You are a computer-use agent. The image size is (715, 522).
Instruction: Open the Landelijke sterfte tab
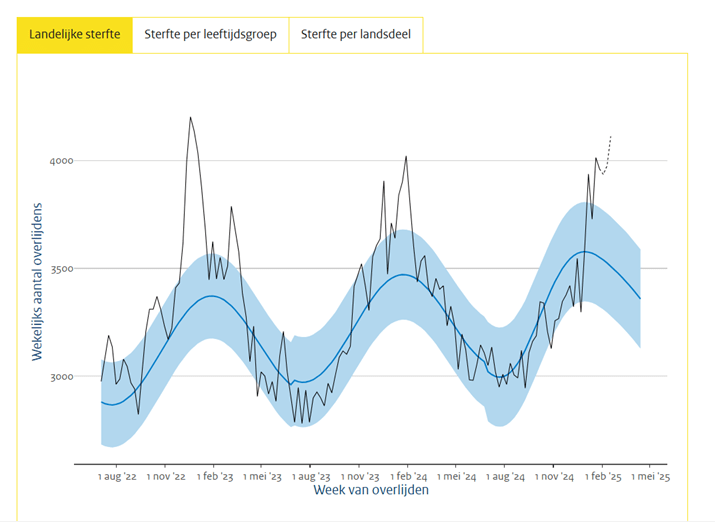[75, 35]
